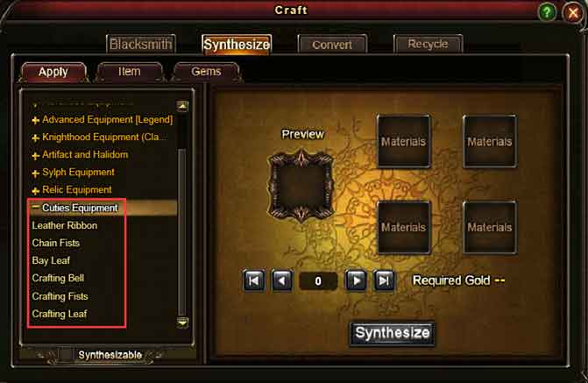This screenshot has width=588, height=383.
Task: Increase quantity with the right arrow button
Action: [356, 280]
